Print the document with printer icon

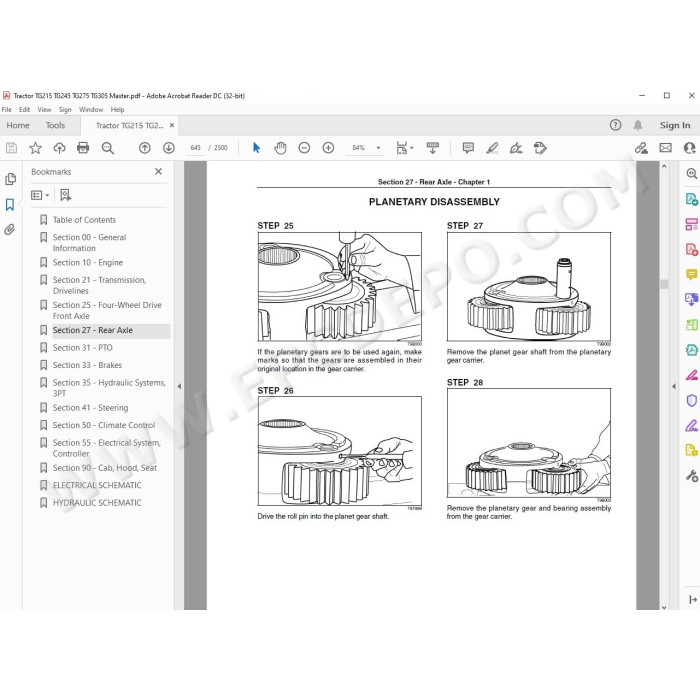tap(83, 148)
